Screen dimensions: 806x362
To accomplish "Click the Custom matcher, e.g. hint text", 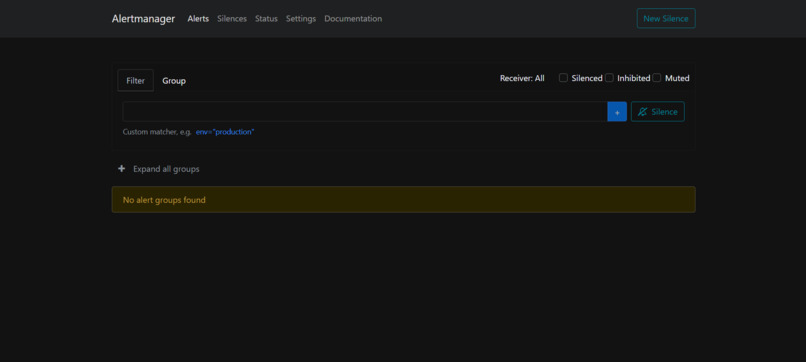I will click(x=157, y=132).
